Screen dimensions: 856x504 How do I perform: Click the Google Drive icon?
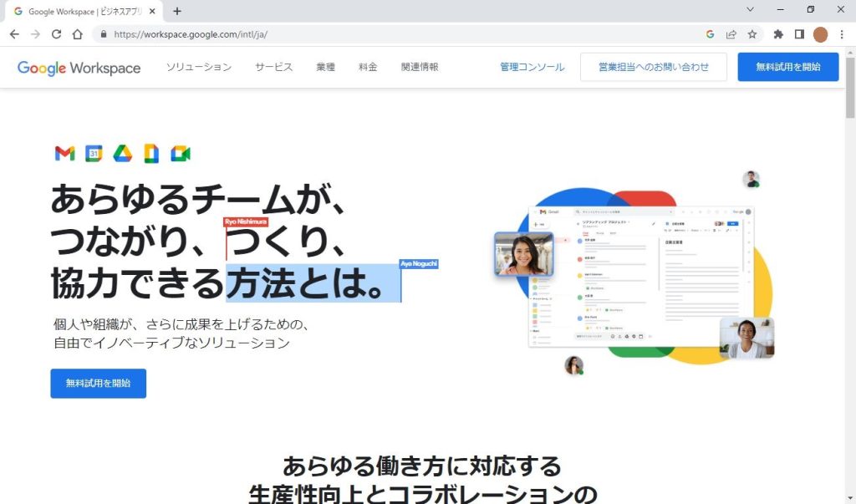click(122, 154)
